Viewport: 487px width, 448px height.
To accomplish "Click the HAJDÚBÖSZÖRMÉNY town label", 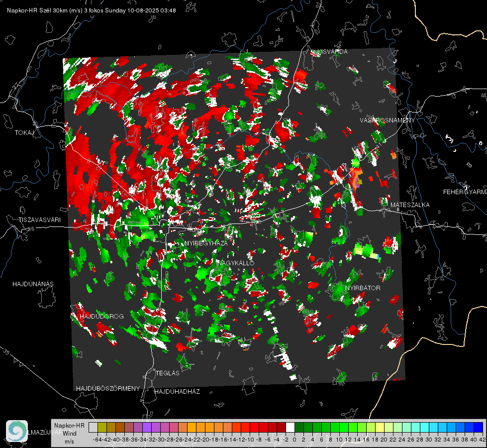I will (x=108, y=389).
